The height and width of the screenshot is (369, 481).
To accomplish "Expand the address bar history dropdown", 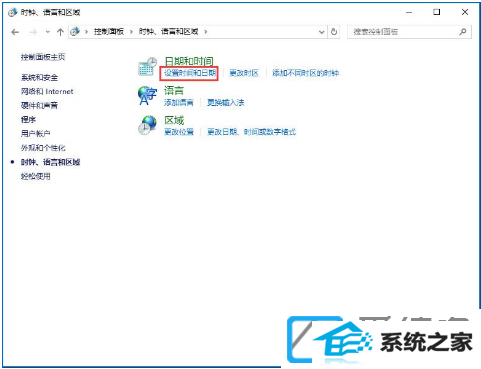I will pos(322,32).
